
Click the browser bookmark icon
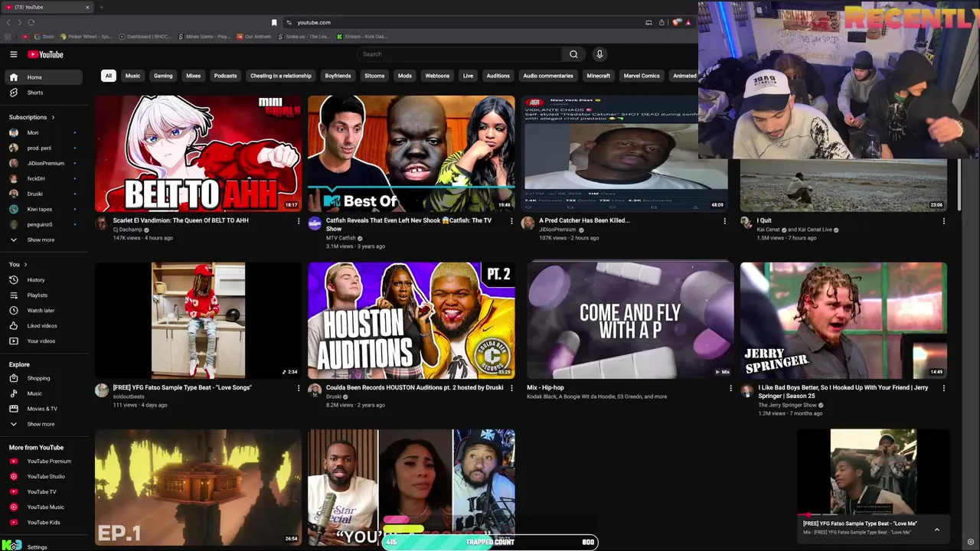(274, 22)
